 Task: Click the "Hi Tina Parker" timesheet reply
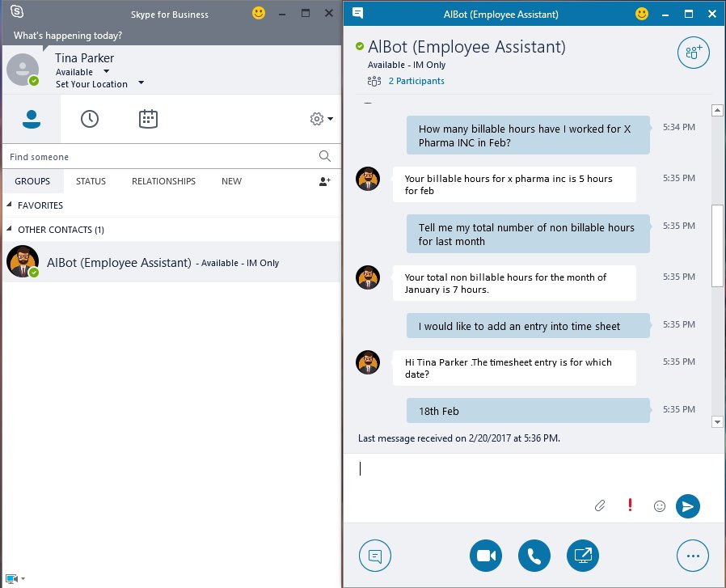(x=514, y=368)
